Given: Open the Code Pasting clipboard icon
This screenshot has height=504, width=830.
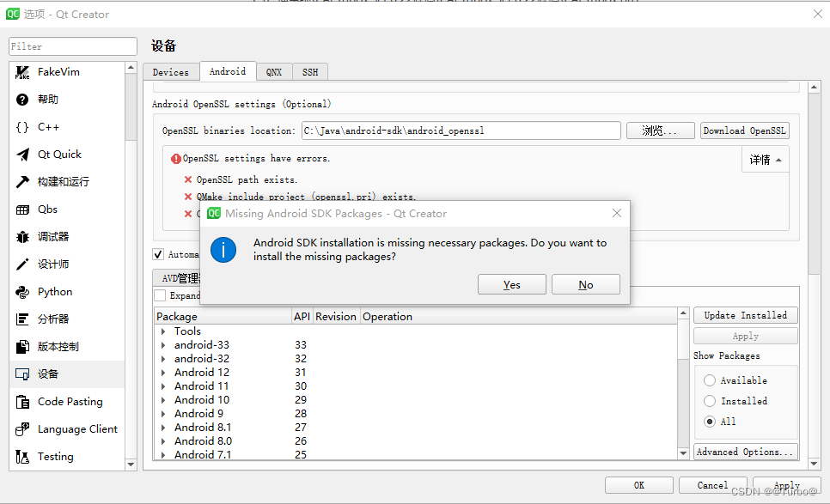Looking at the screenshot, I should point(22,402).
